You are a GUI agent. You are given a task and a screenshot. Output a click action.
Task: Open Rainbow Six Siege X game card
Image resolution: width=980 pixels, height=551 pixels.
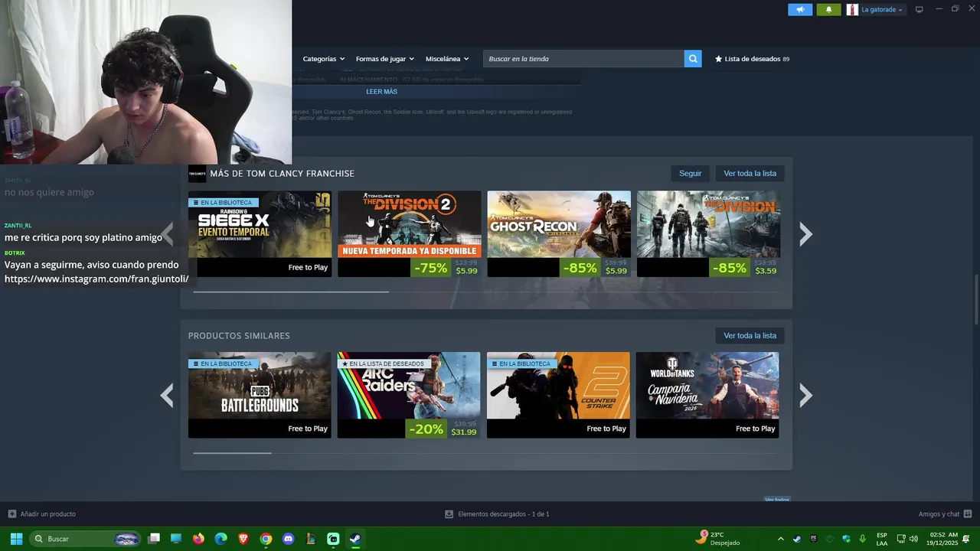(260, 234)
